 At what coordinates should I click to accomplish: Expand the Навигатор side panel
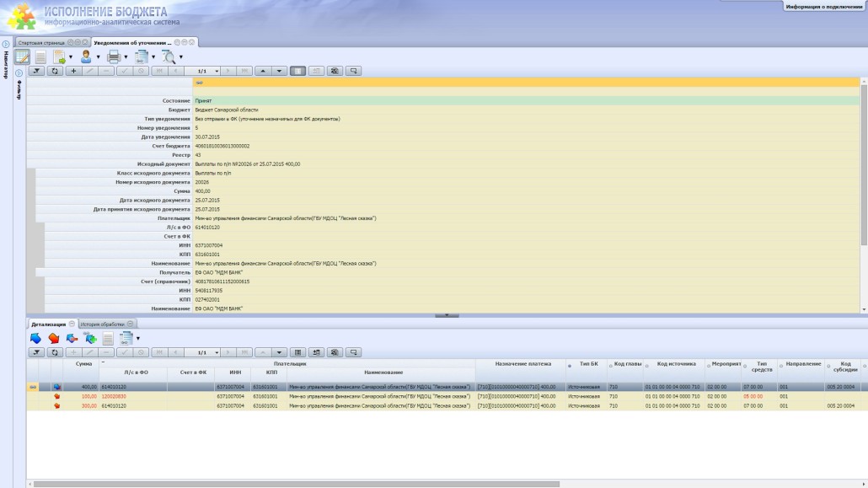[6, 45]
